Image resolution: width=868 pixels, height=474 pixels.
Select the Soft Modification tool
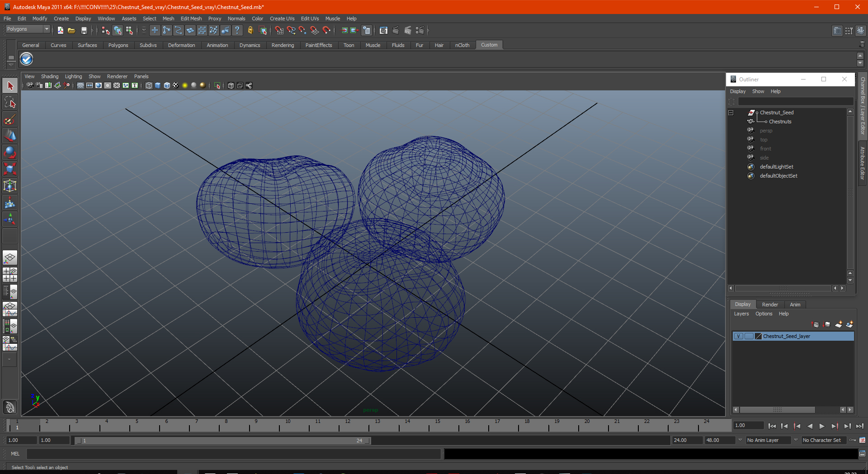click(x=10, y=203)
